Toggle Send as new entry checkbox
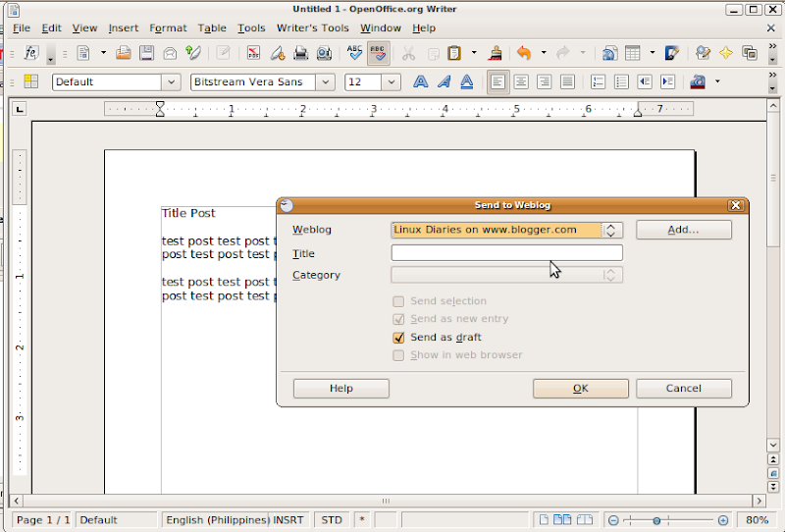The width and height of the screenshot is (785, 532). pyautogui.click(x=398, y=319)
